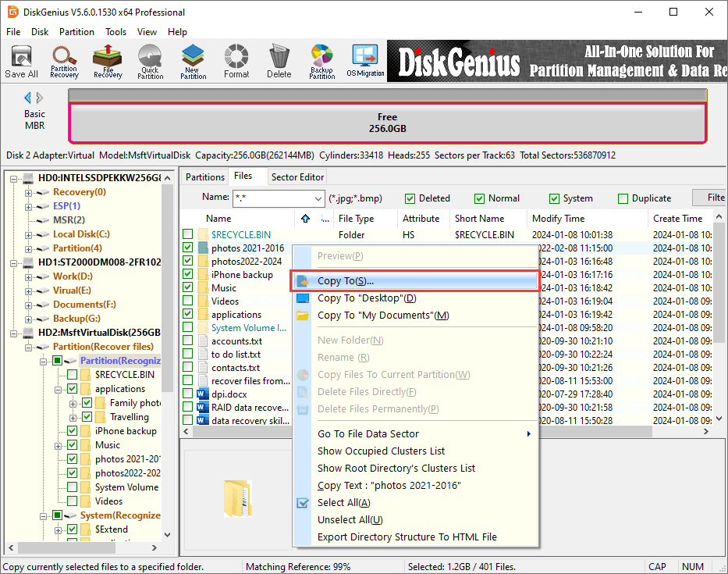Image resolution: width=728 pixels, height=574 pixels.
Task: Collapse the HD1 disk tree node
Action: click(13, 263)
